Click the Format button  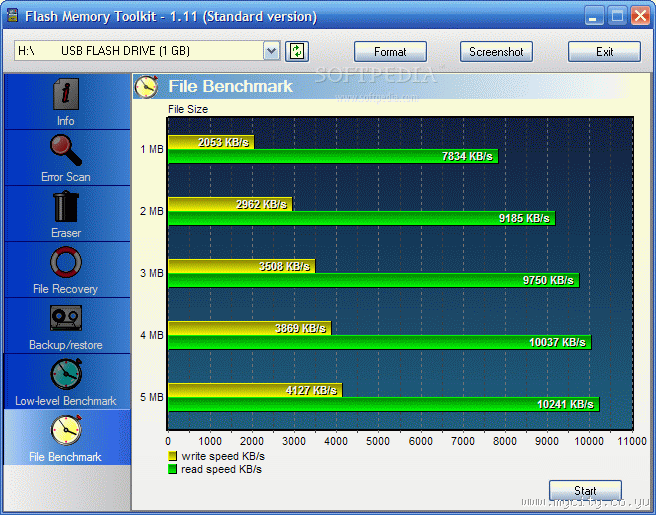390,52
